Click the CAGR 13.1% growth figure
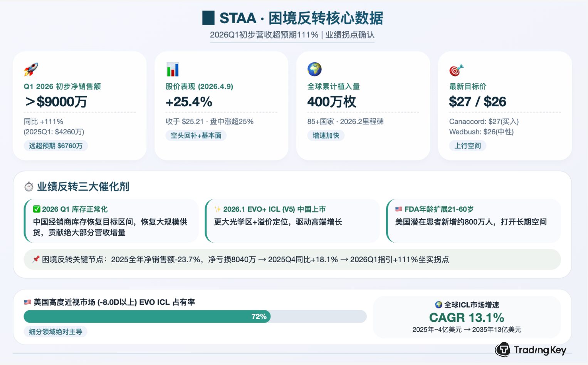Screen dimensions: 588x365 coord(466,318)
